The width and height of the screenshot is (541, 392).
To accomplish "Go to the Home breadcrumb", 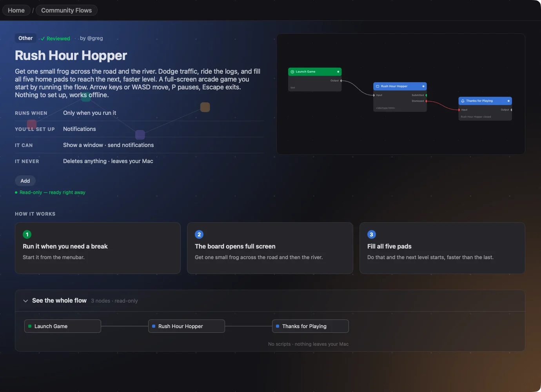I will pyautogui.click(x=16, y=10).
